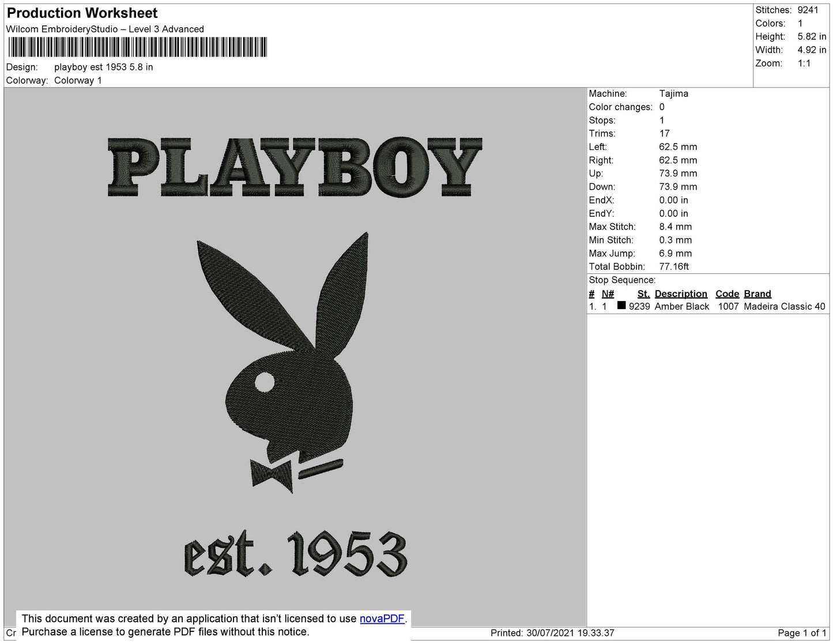Click the 'N#' column header
The height and width of the screenshot is (644, 833).
coord(608,293)
